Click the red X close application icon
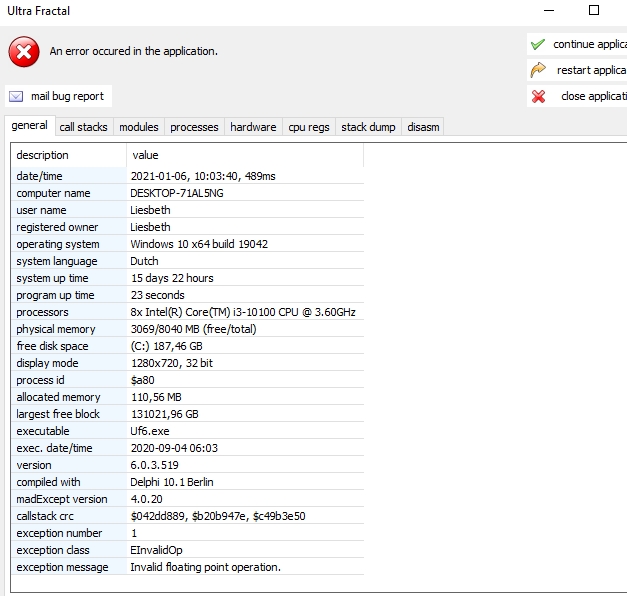Screen dimensions: 627x596 pyautogui.click(x=538, y=96)
